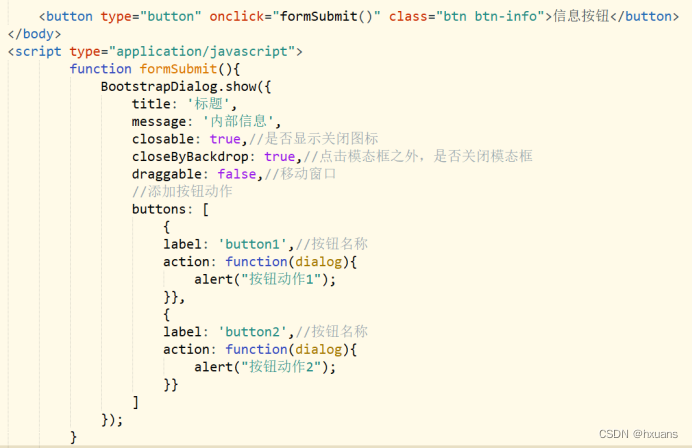Select the title property line
The image size is (693, 448).
point(184,104)
